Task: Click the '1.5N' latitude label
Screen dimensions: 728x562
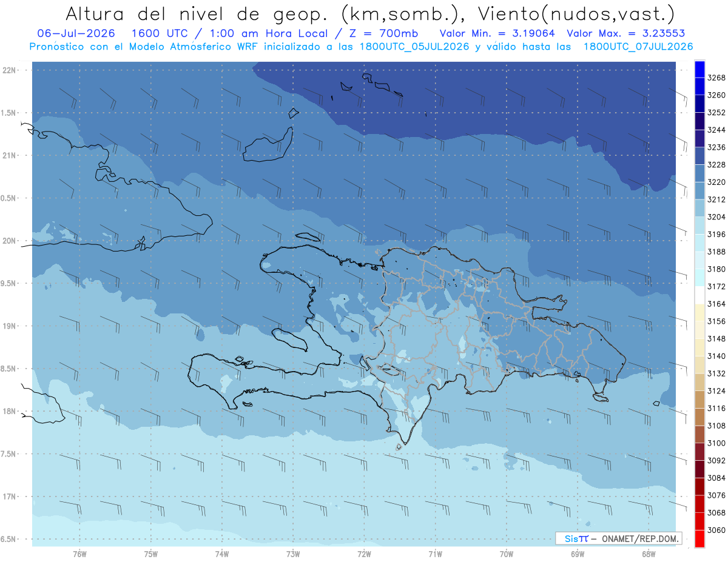Action: 10,113
